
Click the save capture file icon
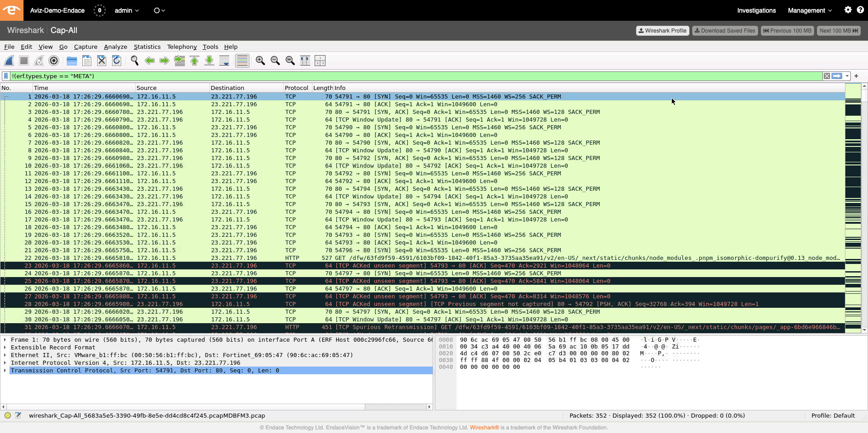(x=87, y=61)
